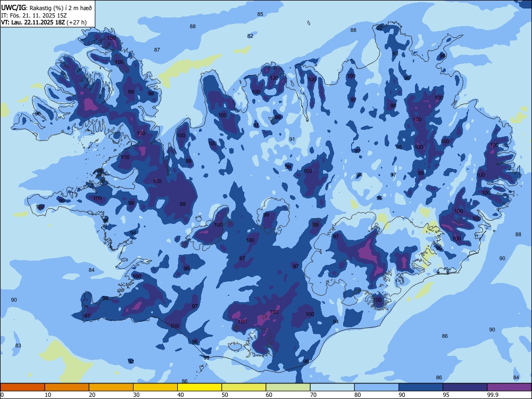The image size is (532, 399).
Task: Click the legend tick label '99.9'
Action: pos(492,395)
